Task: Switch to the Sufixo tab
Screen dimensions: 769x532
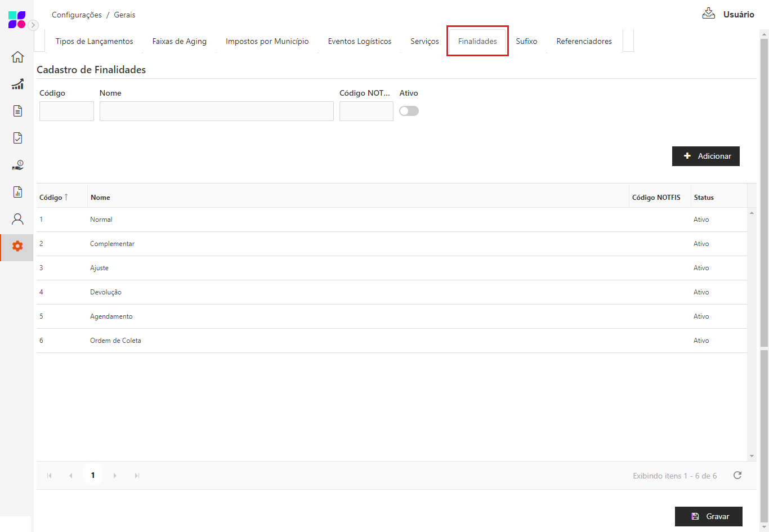Action: click(526, 41)
